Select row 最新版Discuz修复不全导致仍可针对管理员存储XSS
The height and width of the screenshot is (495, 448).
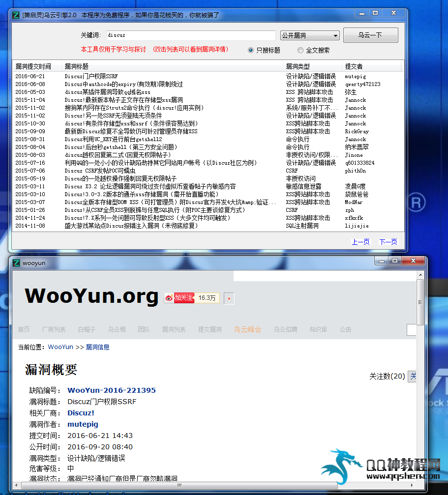(208, 131)
